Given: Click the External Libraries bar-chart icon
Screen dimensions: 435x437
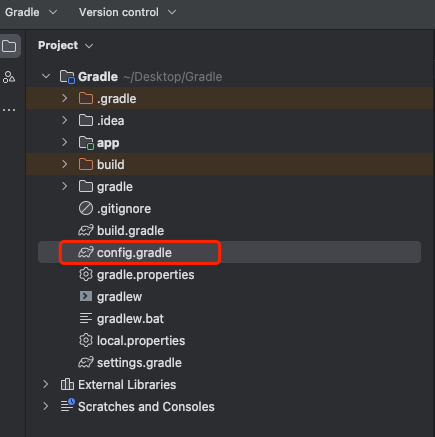Looking at the screenshot, I should [x=67, y=384].
